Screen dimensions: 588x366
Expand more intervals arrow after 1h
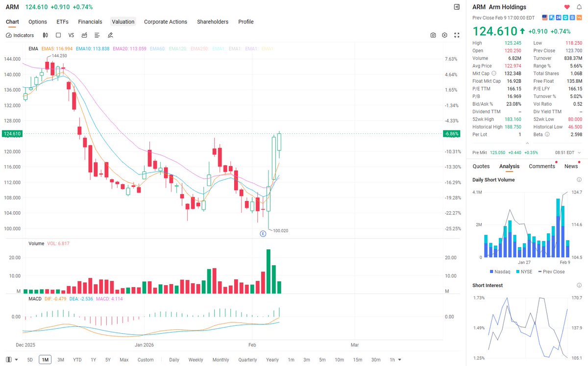[400, 360]
